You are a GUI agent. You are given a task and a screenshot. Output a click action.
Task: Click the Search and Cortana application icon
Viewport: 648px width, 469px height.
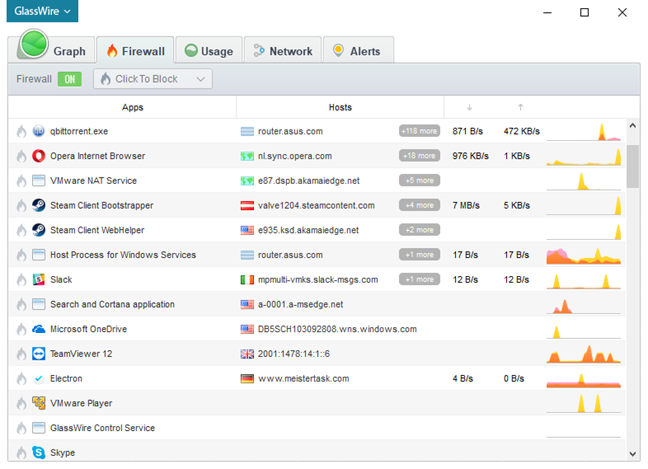tap(38, 304)
